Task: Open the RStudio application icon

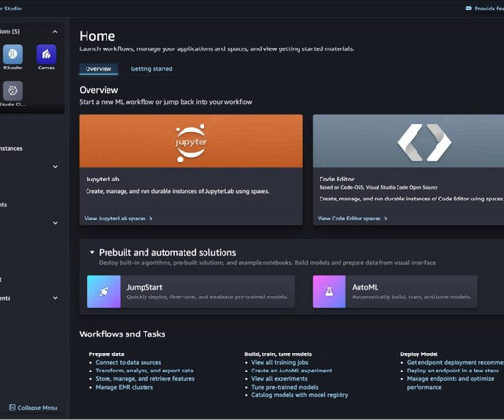Action: click(12, 54)
